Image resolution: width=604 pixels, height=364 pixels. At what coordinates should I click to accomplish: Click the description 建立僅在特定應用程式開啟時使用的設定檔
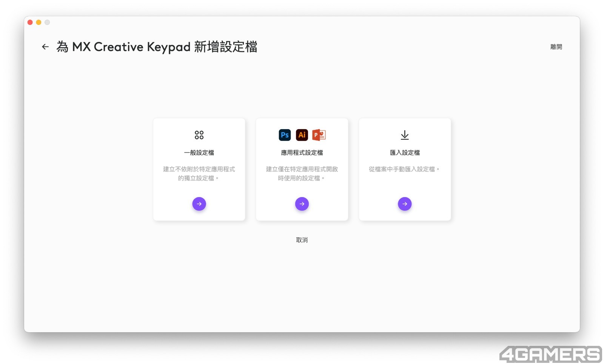[x=302, y=174]
